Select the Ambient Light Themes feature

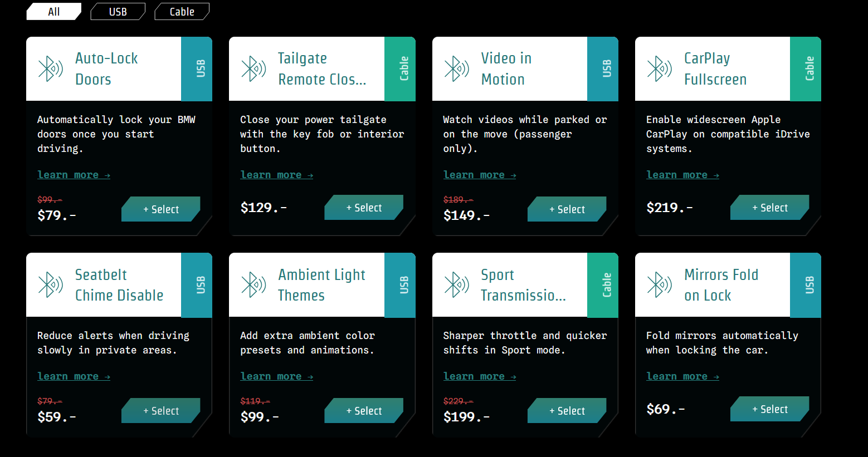[364, 411]
